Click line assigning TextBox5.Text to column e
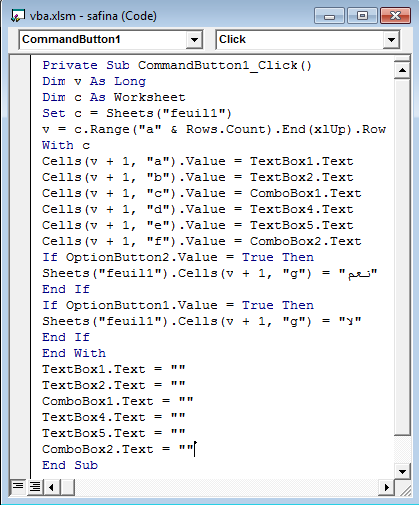The width and height of the screenshot is (419, 505). [x=197, y=225]
